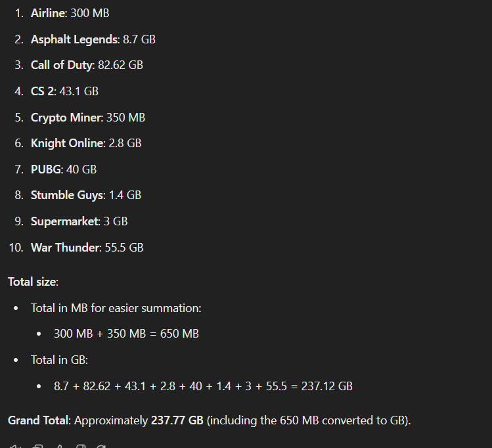The width and height of the screenshot is (492, 448).
Task: Copy the response with copy icon
Action: [x=38, y=446]
